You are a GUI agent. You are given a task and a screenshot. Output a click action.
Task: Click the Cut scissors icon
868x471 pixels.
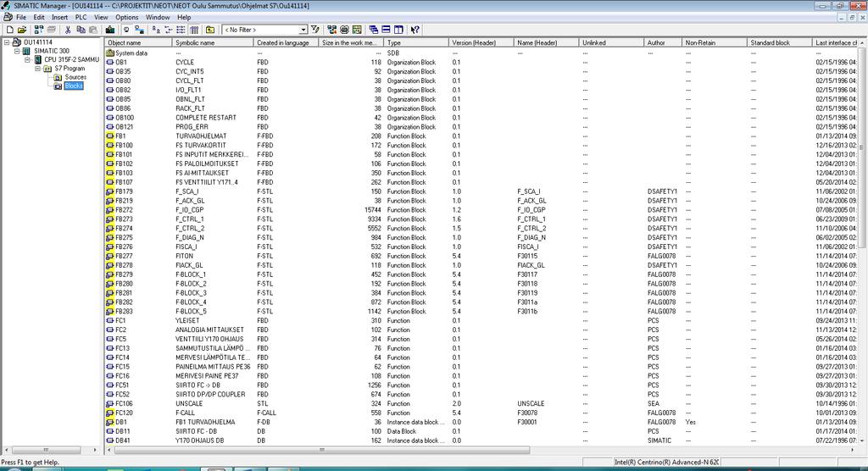pos(68,30)
